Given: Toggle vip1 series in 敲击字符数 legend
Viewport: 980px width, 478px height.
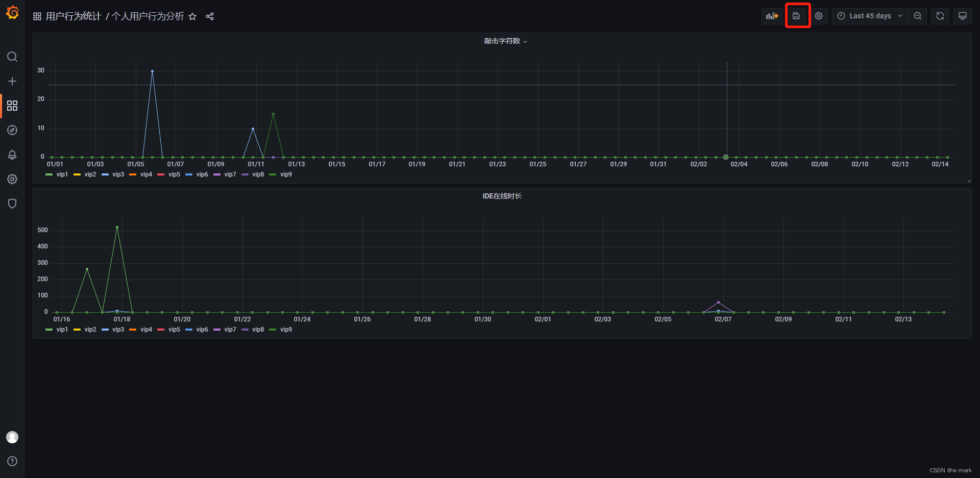Looking at the screenshot, I should pyautogui.click(x=62, y=174).
